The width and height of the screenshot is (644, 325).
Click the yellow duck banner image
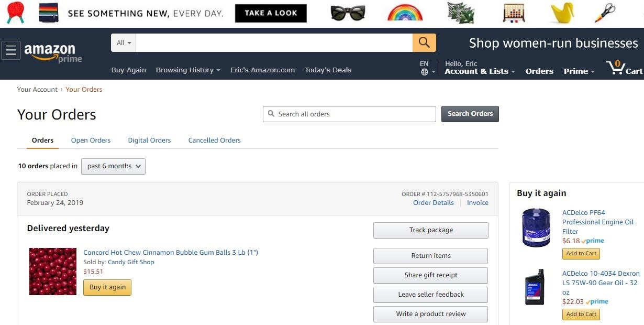[x=562, y=13]
